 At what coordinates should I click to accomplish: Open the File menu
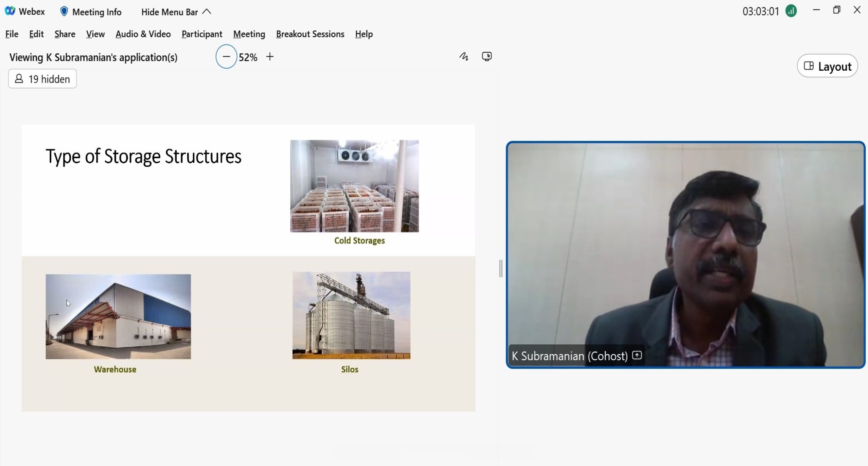pos(12,34)
